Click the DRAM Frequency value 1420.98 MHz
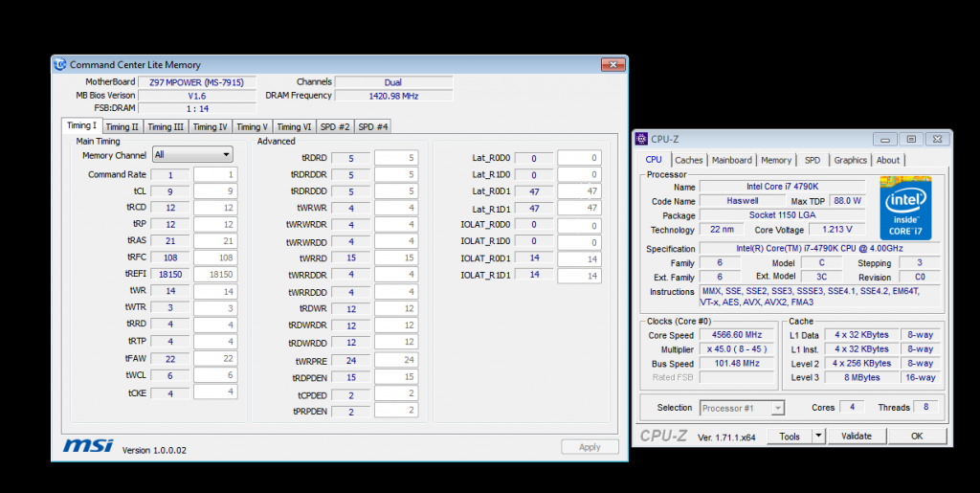This screenshot has width=980, height=493. pos(393,96)
